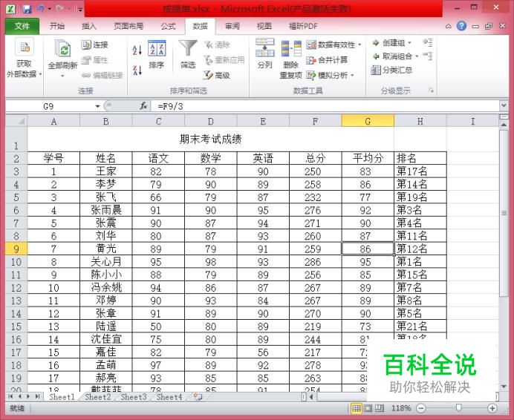This screenshot has height=420, width=514.
Task: Click the zoom in plus button
Action: pos(492,408)
